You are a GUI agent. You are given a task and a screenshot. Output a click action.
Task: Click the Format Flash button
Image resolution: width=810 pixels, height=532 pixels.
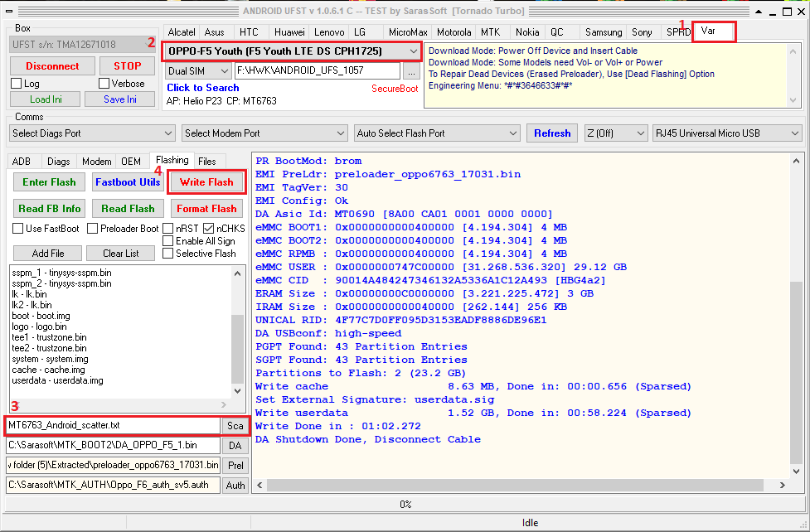[x=206, y=209]
